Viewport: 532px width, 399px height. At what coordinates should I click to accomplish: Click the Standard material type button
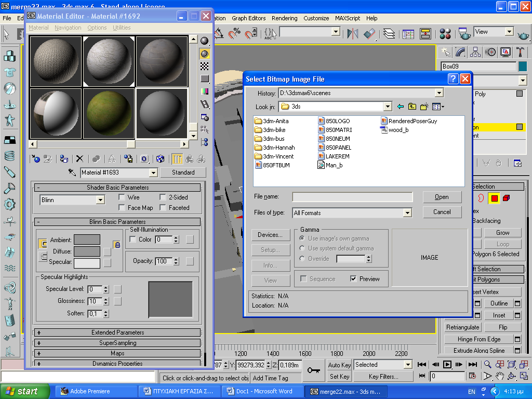[183, 172]
